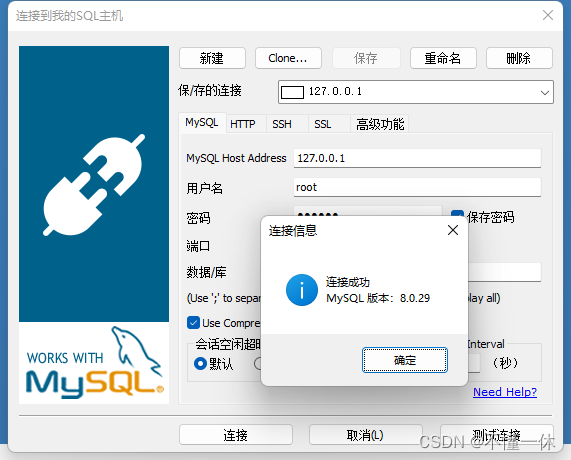Focus the MySQL Host Address field

coord(417,158)
